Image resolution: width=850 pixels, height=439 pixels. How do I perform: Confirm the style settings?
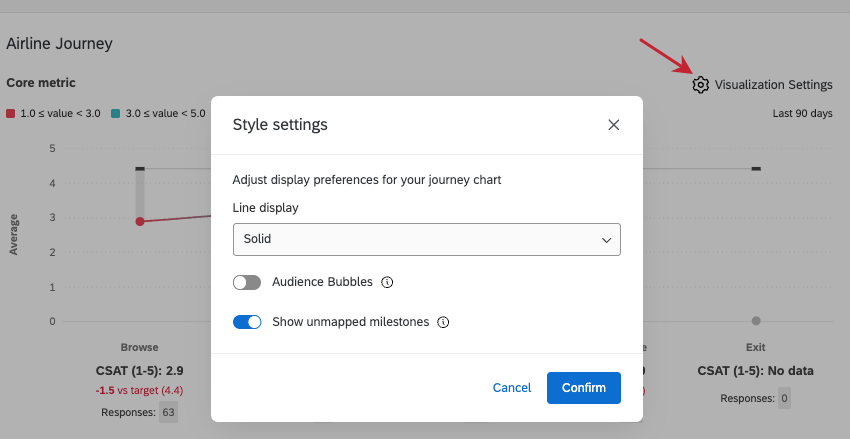(584, 388)
